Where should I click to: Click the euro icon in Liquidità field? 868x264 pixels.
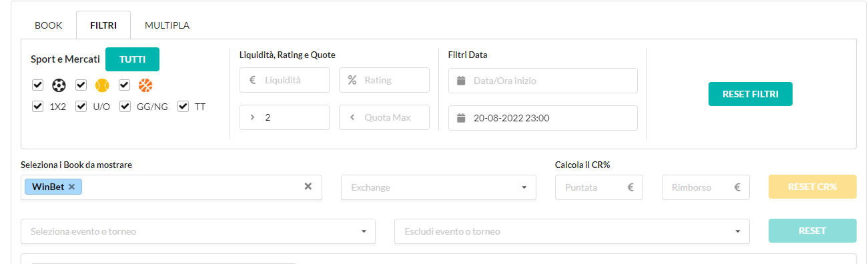[x=253, y=80]
